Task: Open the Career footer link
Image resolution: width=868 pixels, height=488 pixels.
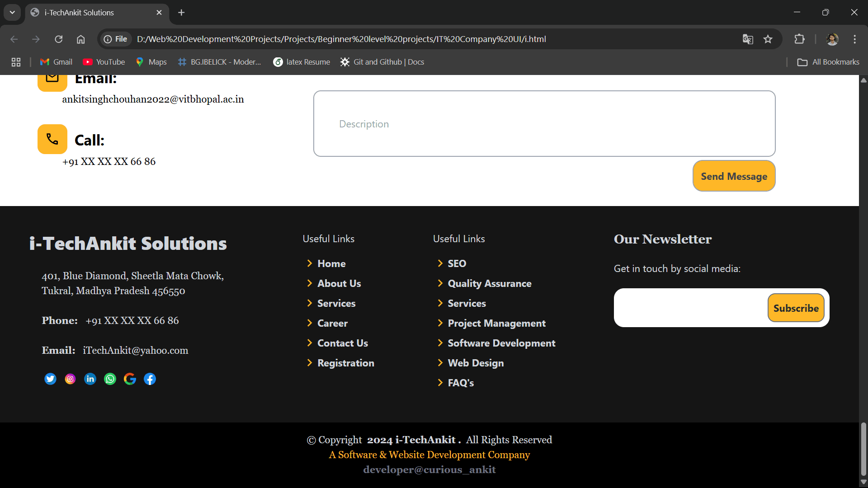Action: click(332, 323)
